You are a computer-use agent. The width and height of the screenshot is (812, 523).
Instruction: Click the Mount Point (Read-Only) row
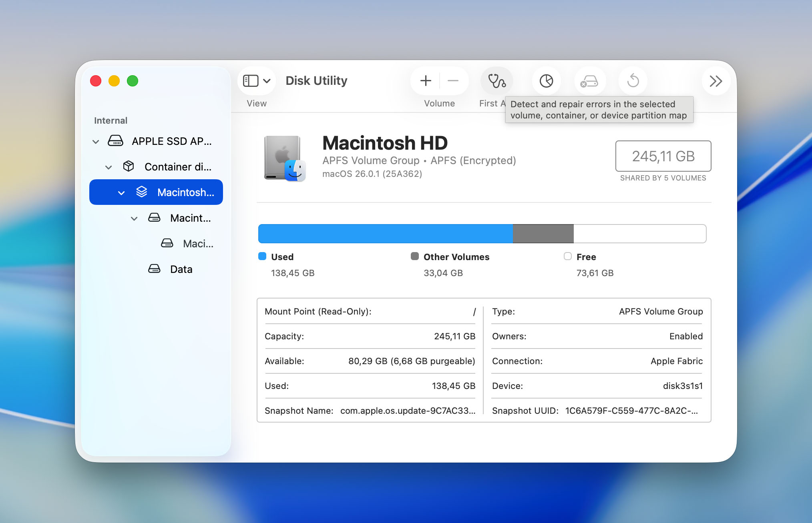click(x=370, y=311)
